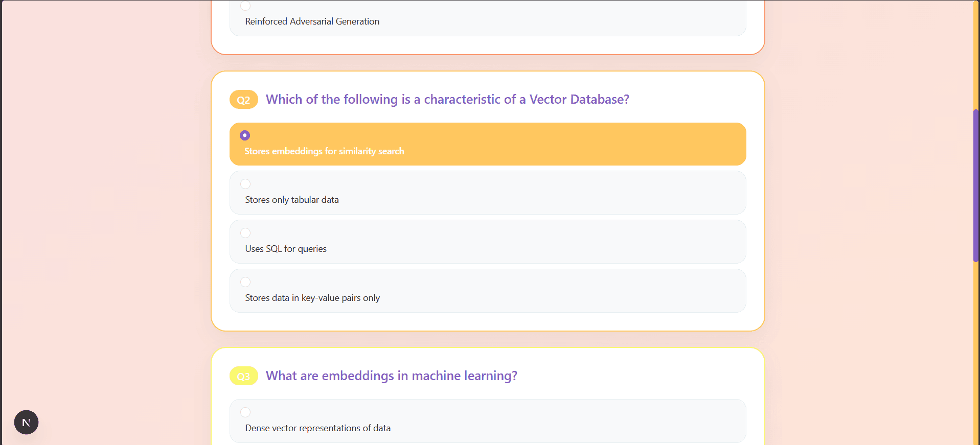Click the 'Stores embeddings for similarity search' answer text
Viewport: 980px width, 445px height.
324,151
